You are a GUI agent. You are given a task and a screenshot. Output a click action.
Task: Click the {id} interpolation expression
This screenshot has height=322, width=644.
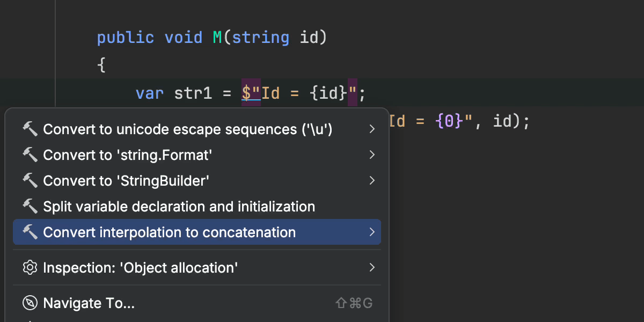328,94
